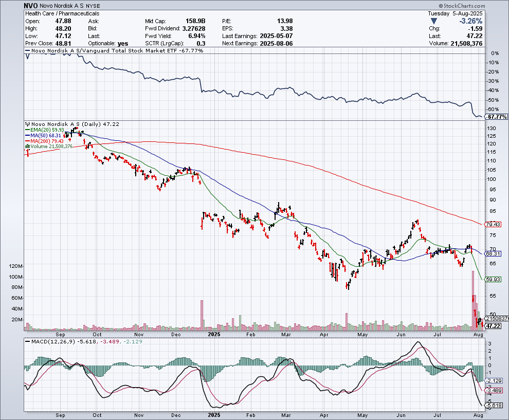Click the green 59.93 price axis label

(493, 279)
